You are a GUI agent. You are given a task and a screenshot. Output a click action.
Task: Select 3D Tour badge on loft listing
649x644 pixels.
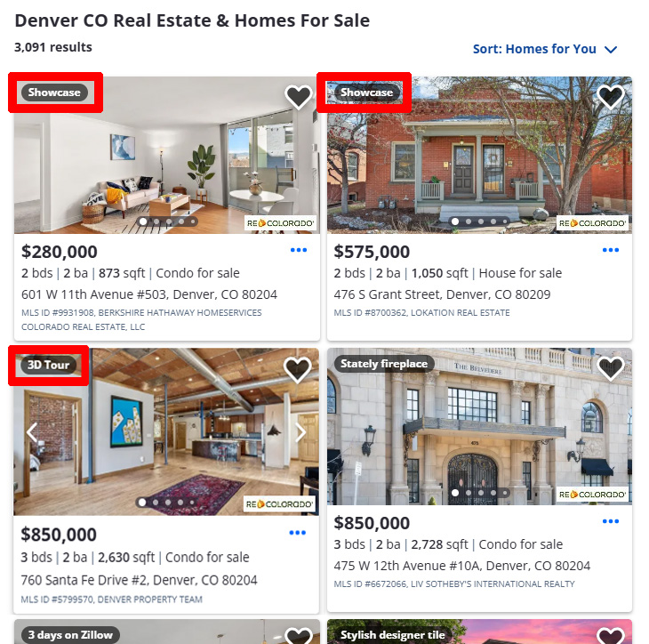point(48,365)
